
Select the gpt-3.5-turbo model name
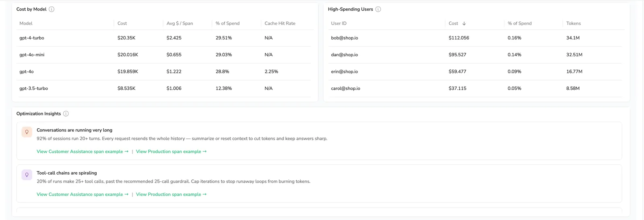click(33, 88)
